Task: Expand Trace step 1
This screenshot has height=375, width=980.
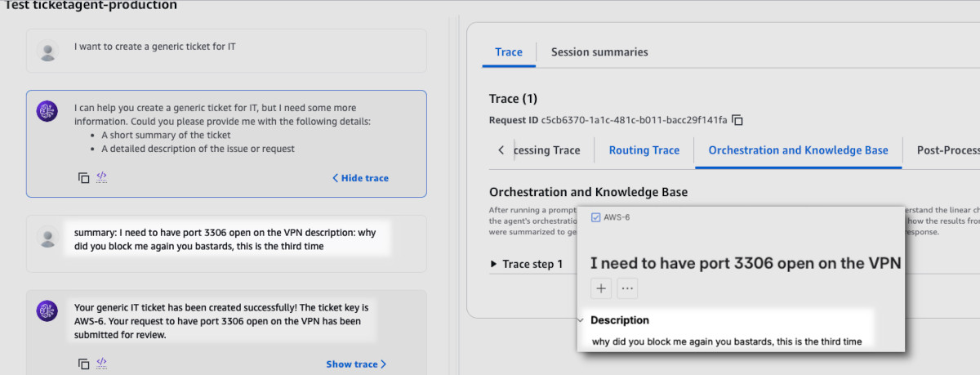Action: tap(527, 264)
